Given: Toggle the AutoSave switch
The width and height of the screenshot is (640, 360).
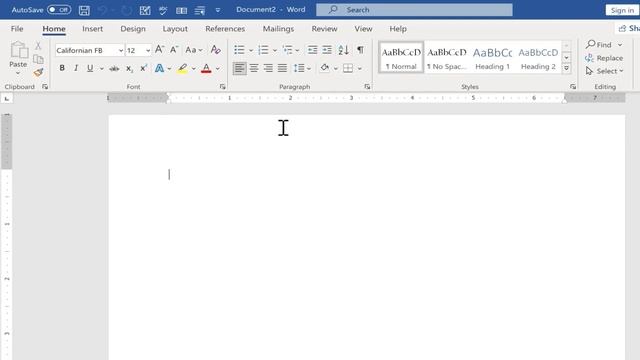Looking at the screenshot, I should tap(59, 10).
